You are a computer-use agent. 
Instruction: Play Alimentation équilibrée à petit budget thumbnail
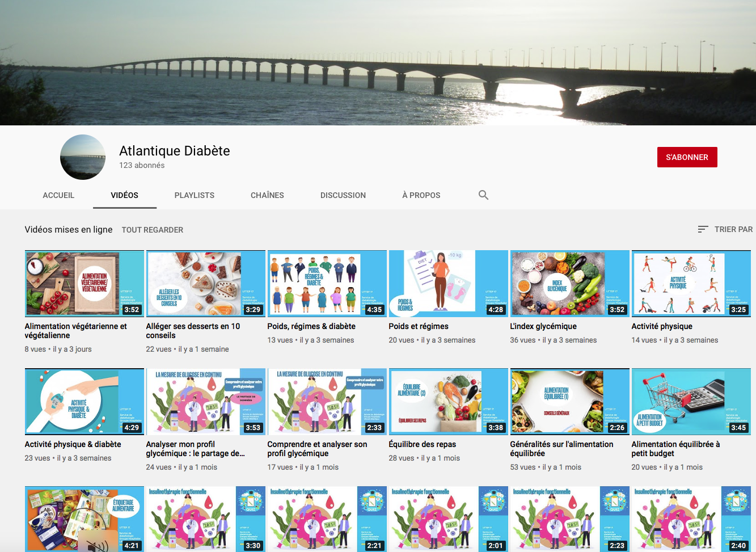click(x=691, y=402)
